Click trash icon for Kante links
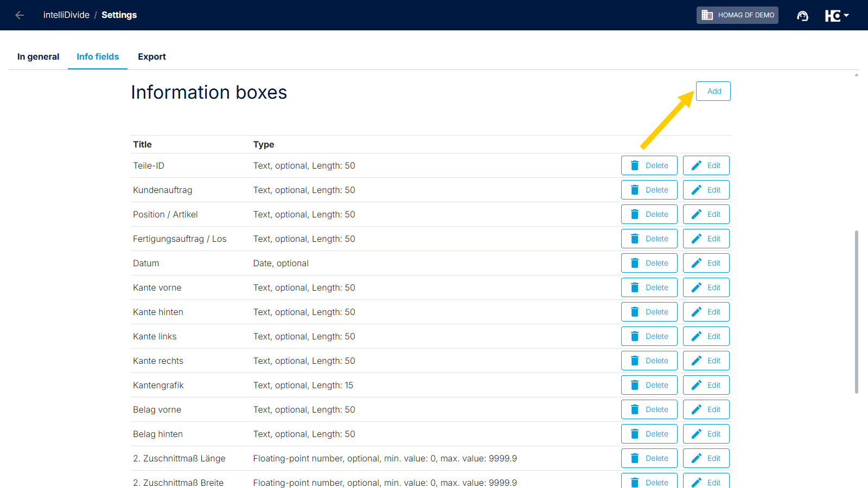 coord(635,336)
